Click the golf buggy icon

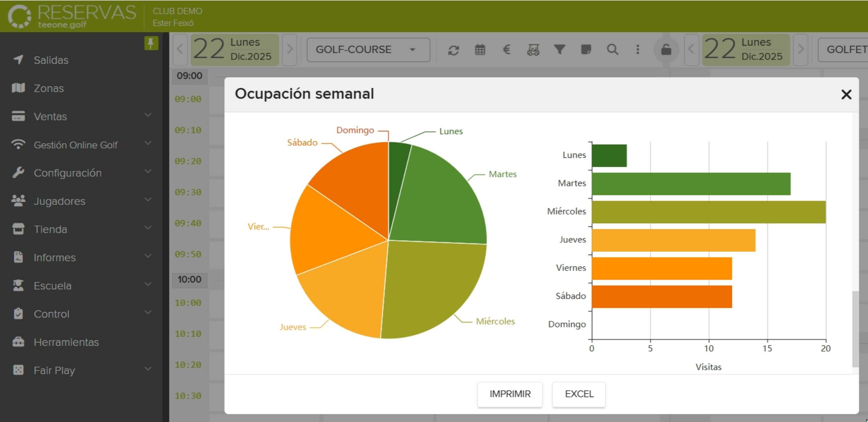click(533, 50)
